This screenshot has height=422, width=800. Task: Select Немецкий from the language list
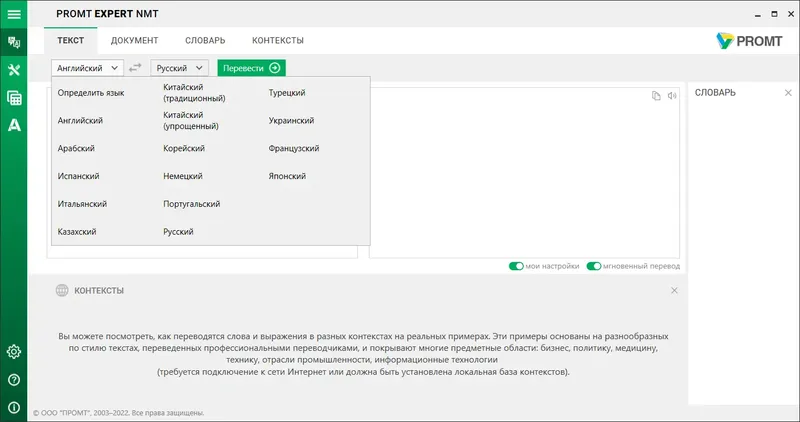(183, 176)
